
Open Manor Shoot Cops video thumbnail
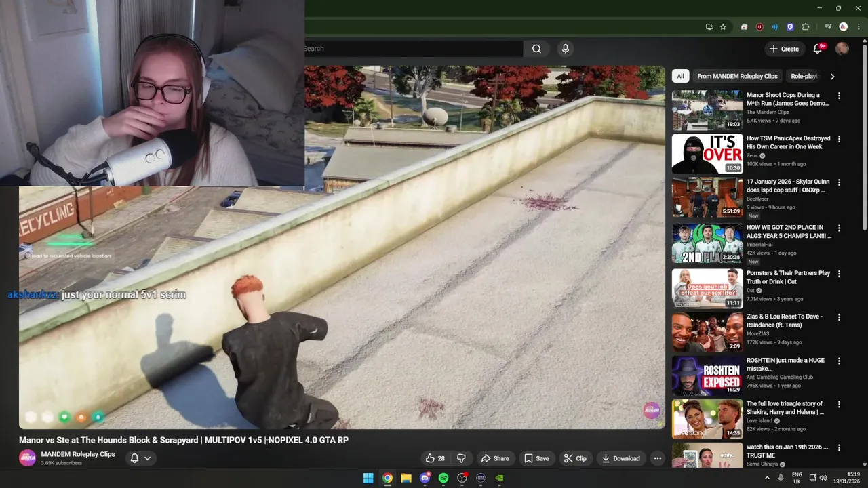[707, 110]
